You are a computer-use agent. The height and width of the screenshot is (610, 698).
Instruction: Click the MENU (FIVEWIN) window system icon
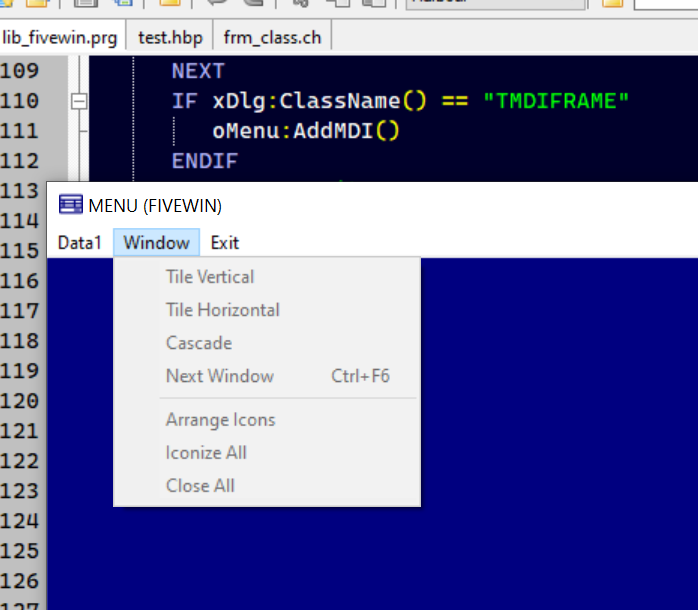pyautogui.click(x=71, y=205)
